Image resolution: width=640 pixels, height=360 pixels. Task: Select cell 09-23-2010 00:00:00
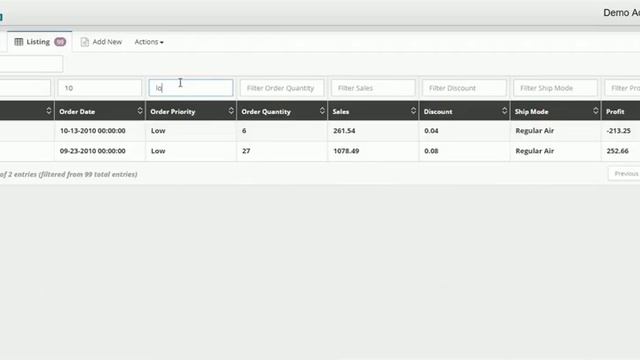click(93, 151)
